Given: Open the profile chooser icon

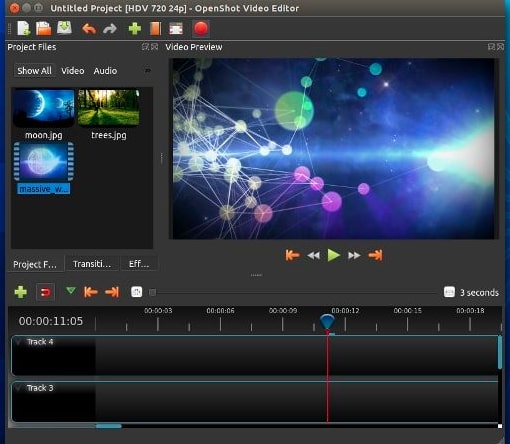Looking at the screenshot, I should (x=155, y=29).
